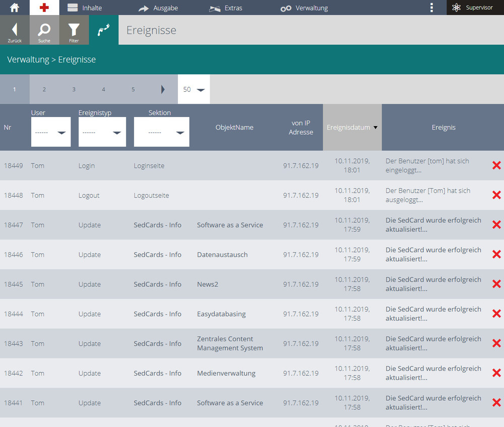Image resolution: width=504 pixels, height=427 pixels.
Task: Follow the Verwaltung breadcrumb link
Action: [x=28, y=59]
